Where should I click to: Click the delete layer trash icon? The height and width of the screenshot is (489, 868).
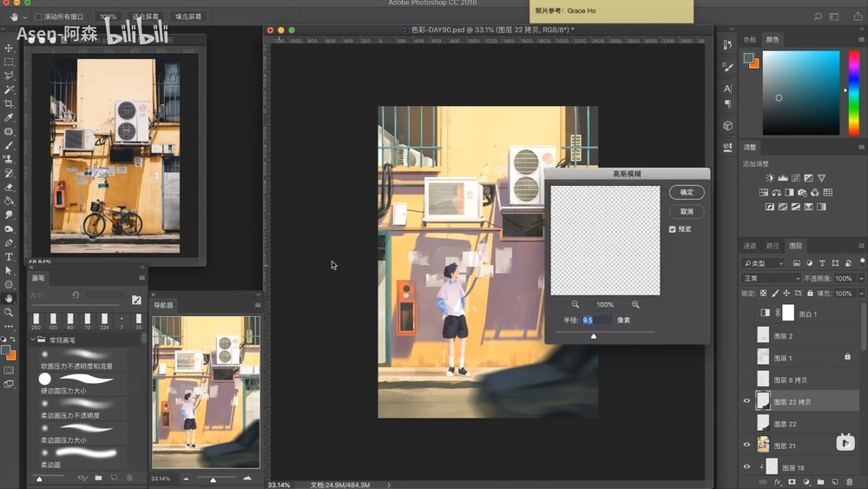[848, 481]
